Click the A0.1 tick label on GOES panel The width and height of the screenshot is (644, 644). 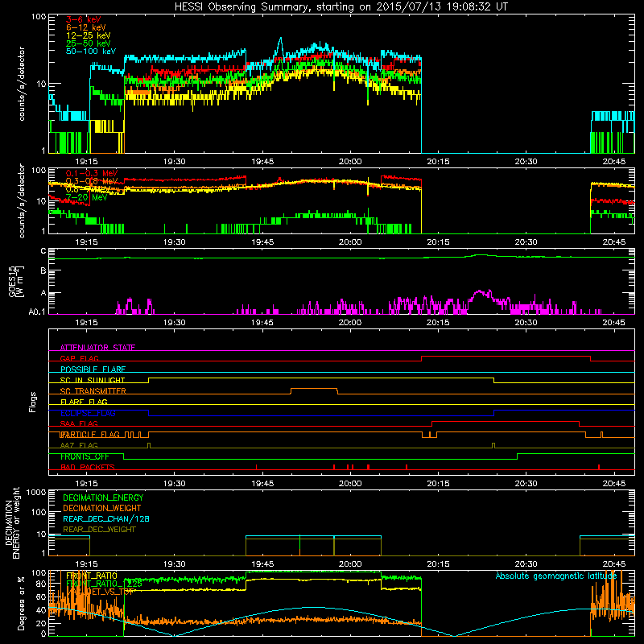[37, 312]
